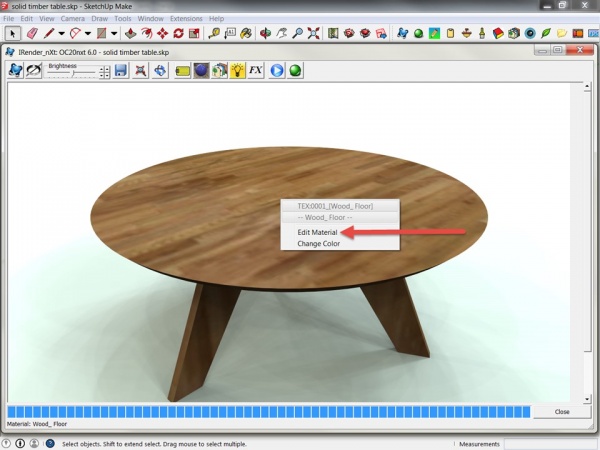600x450 pixels.
Task: Open the Camera menu
Action: 73,18
